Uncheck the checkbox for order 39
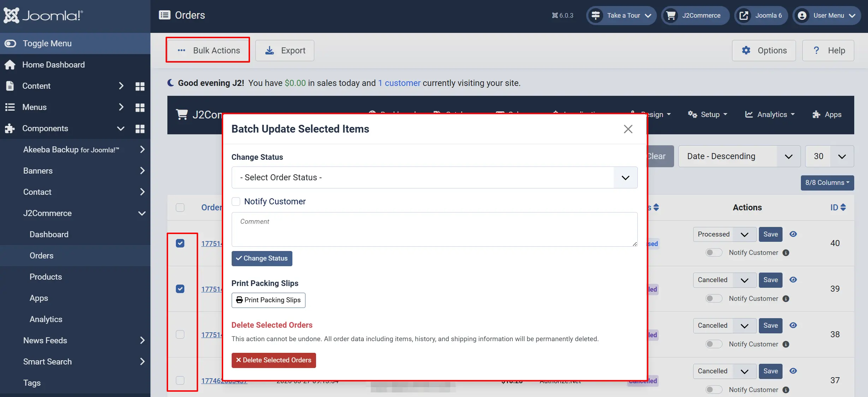This screenshot has height=397, width=868. pyautogui.click(x=180, y=289)
